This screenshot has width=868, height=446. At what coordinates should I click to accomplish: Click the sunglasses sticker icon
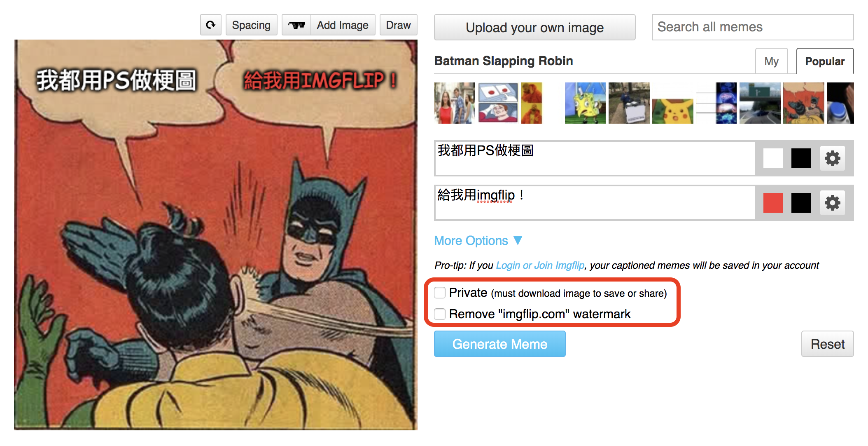pos(296,25)
